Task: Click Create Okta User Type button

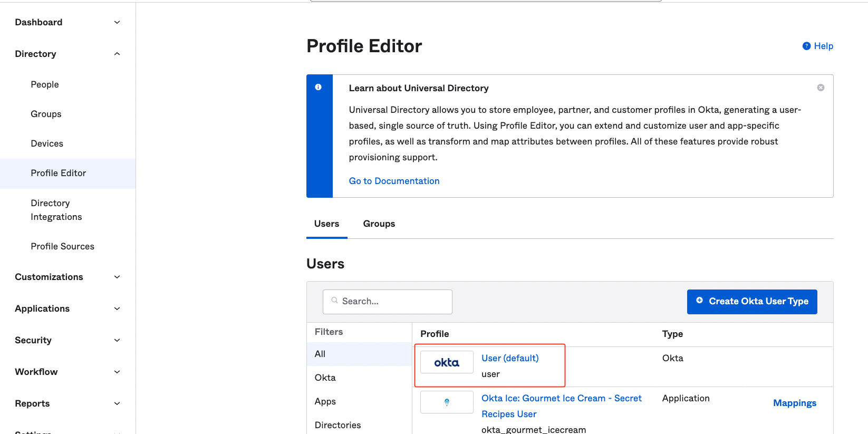Action: click(x=751, y=302)
